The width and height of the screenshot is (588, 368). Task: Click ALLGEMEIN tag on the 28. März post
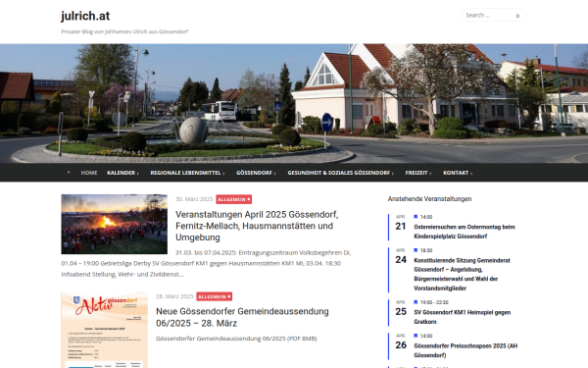(214, 296)
